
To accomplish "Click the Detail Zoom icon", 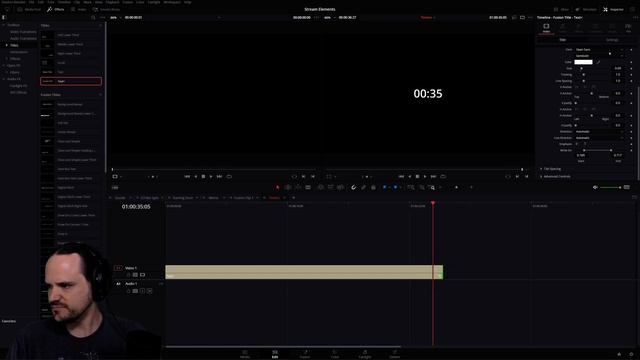I will [x=422, y=187].
